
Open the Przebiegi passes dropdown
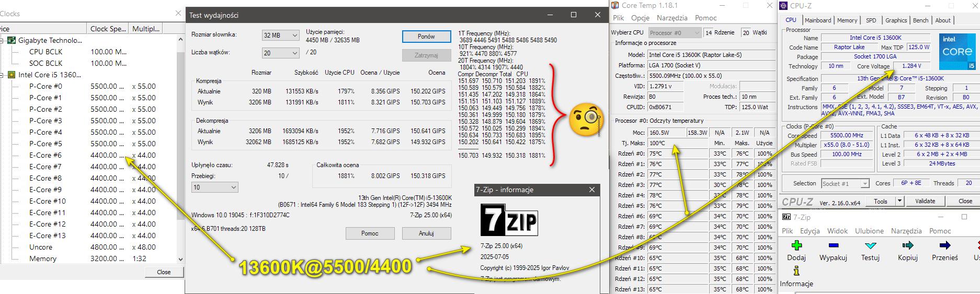coord(215,187)
